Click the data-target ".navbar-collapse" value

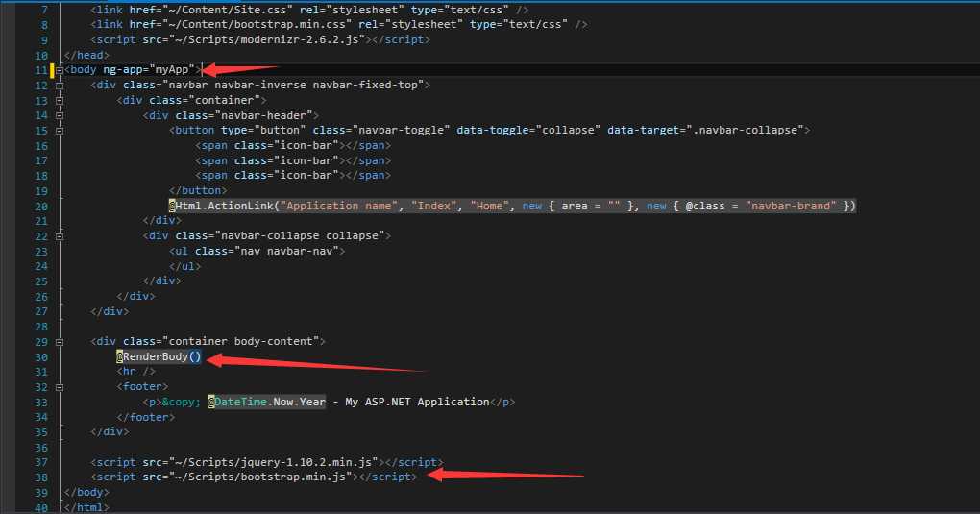tap(745, 130)
